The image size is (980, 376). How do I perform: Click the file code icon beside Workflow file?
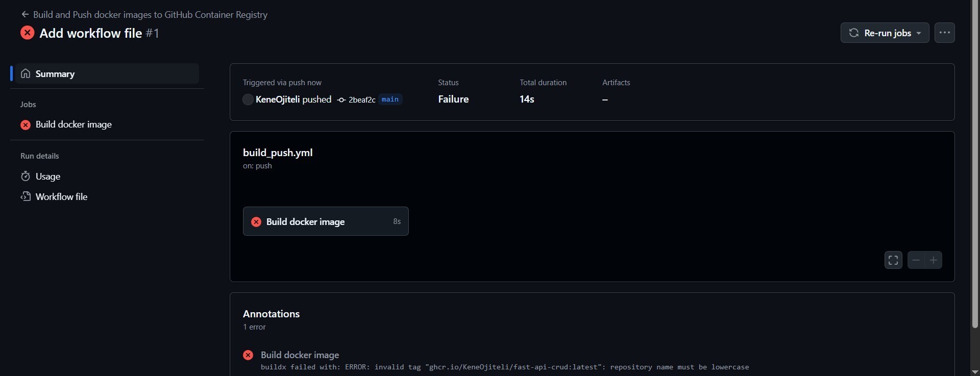[x=26, y=196]
